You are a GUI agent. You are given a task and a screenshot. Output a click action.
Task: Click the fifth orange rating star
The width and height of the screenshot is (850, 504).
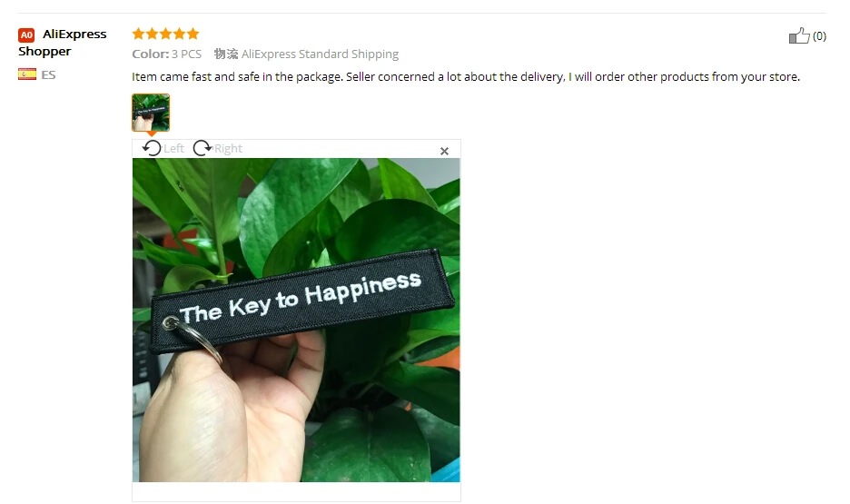pyautogui.click(x=193, y=35)
